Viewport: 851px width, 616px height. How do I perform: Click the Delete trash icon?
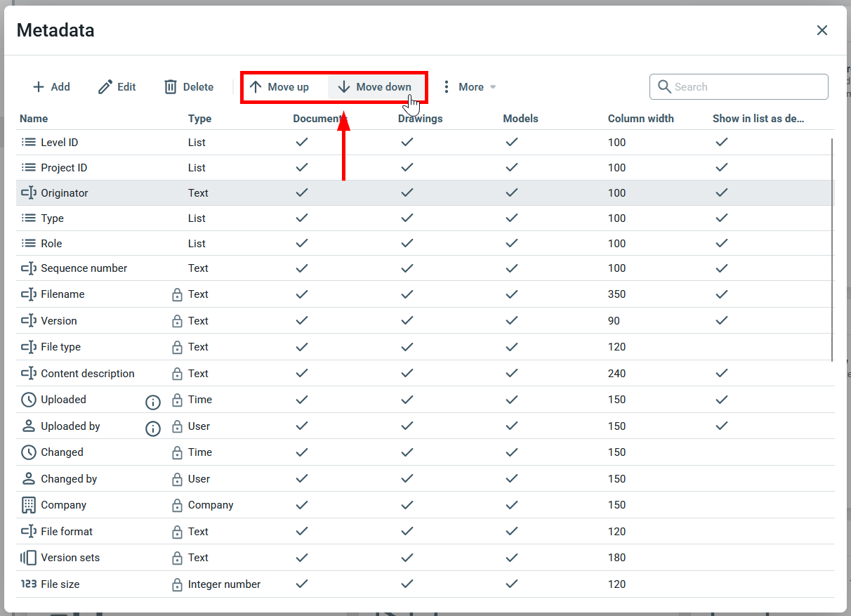point(171,87)
